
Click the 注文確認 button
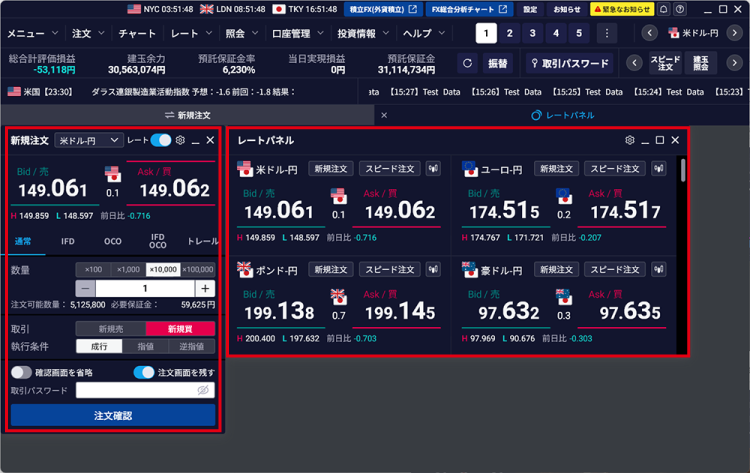coord(112,415)
